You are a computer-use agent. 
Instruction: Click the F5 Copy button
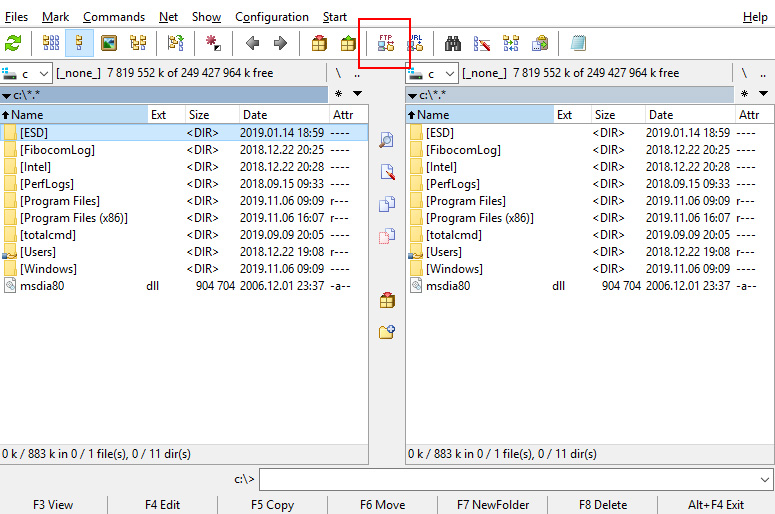click(272, 505)
